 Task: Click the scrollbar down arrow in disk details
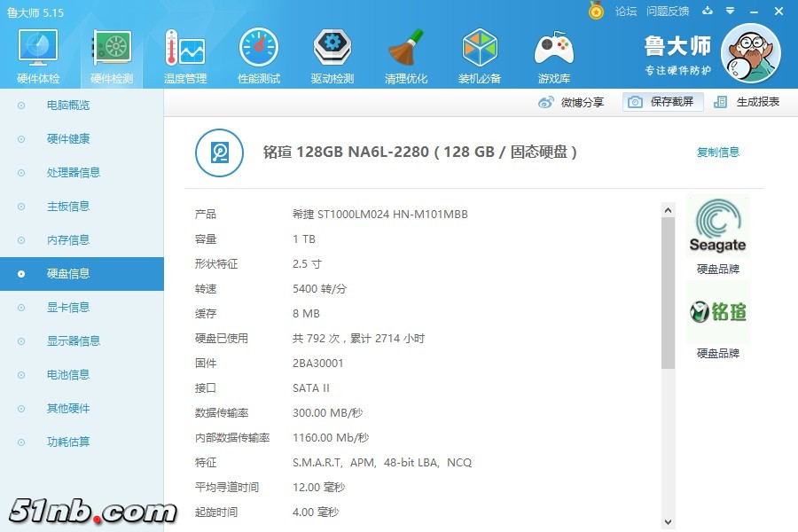click(x=668, y=522)
